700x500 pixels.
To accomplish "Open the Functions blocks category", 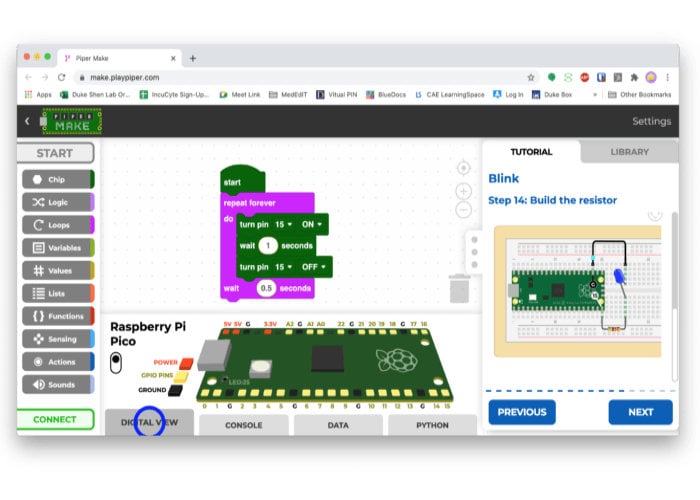I will 58,316.
